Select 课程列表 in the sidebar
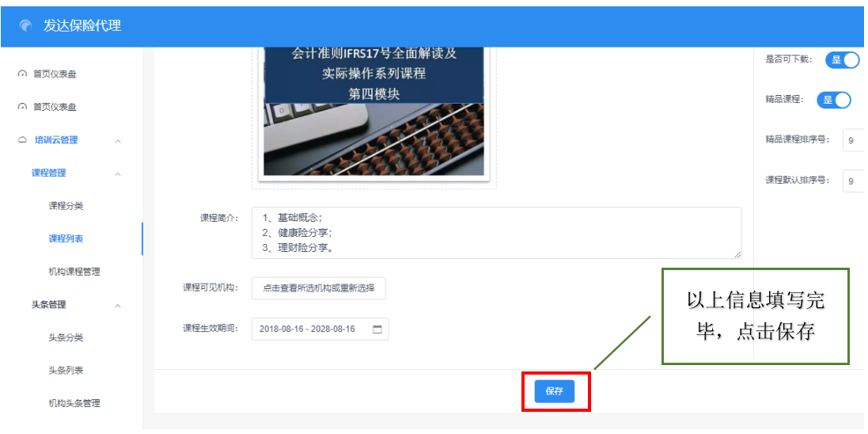 point(66,238)
